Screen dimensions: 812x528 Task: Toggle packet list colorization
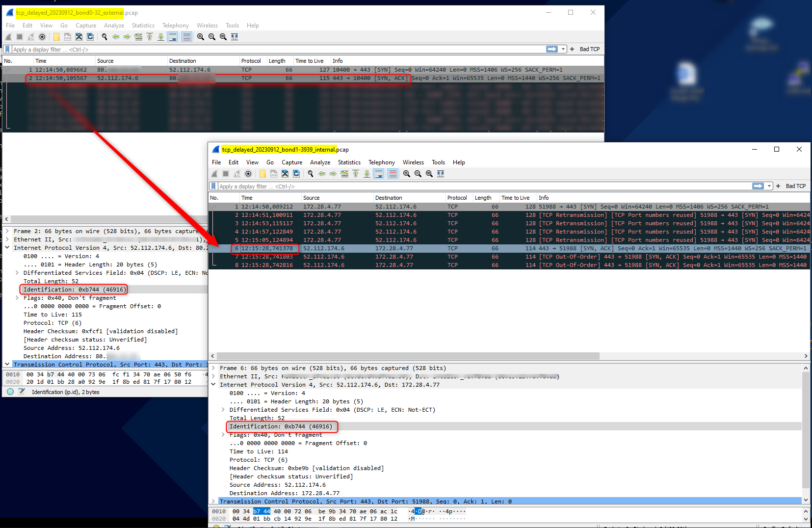click(x=393, y=173)
